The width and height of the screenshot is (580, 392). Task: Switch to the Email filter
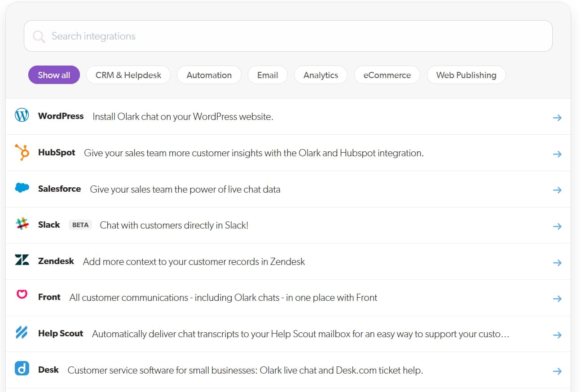coord(268,75)
